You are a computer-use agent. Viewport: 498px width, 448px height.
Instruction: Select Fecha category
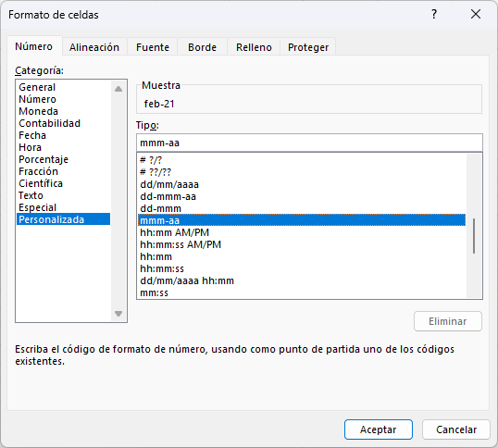[x=63, y=135]
